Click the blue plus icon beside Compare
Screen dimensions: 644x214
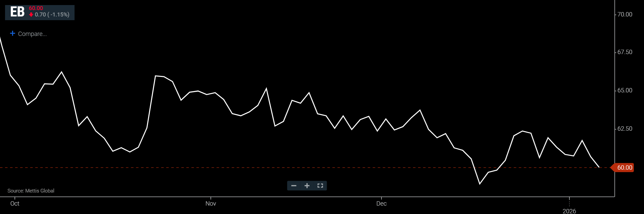coord(13,33)
